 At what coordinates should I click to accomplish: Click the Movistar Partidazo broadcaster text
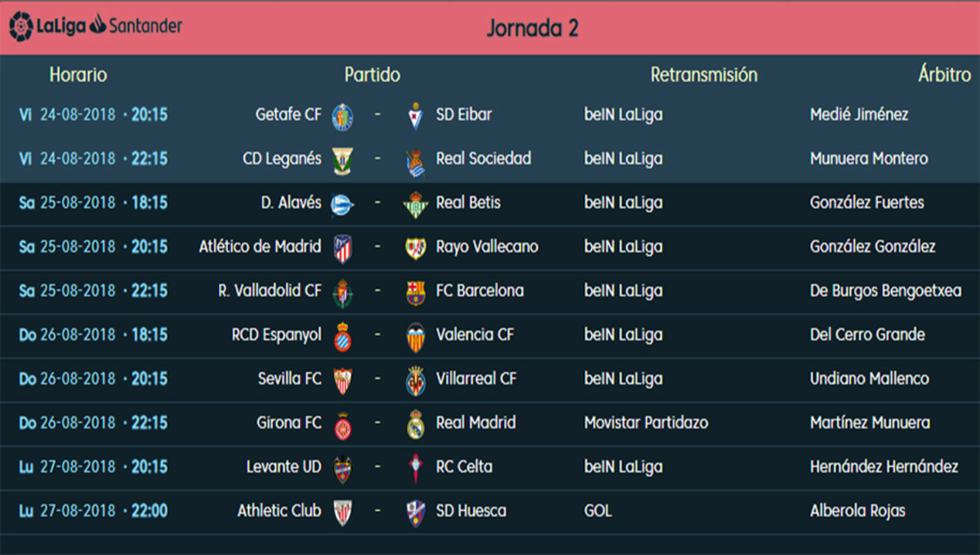[646, 423]
